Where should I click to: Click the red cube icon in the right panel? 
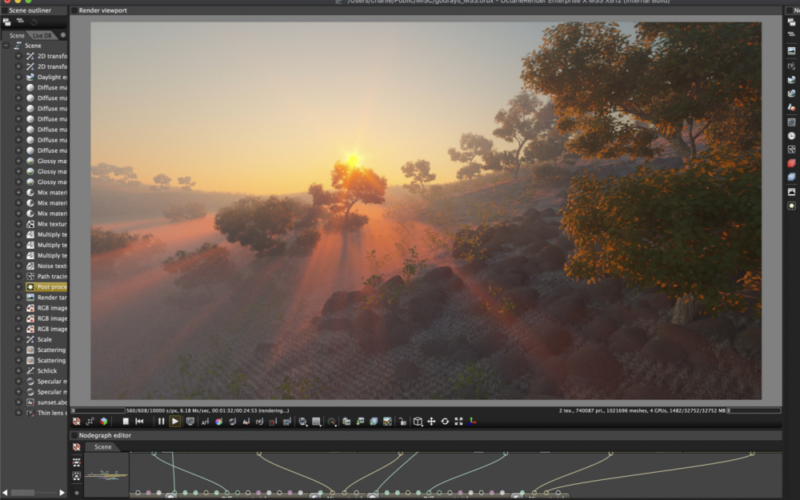[791, 163]
